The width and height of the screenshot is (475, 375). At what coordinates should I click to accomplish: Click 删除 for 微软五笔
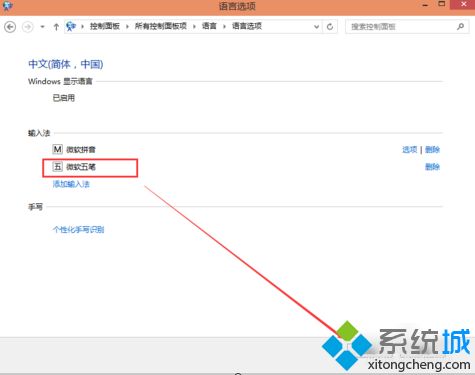point(432,167)
